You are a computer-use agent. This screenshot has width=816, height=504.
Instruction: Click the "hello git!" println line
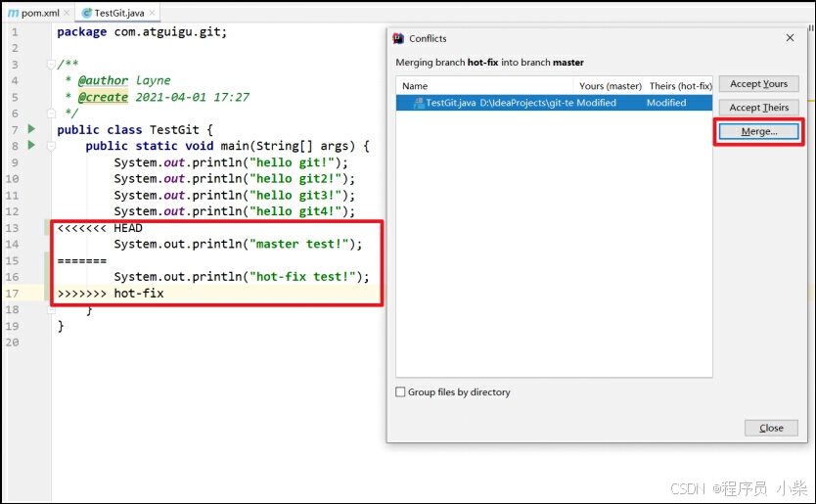231,162
